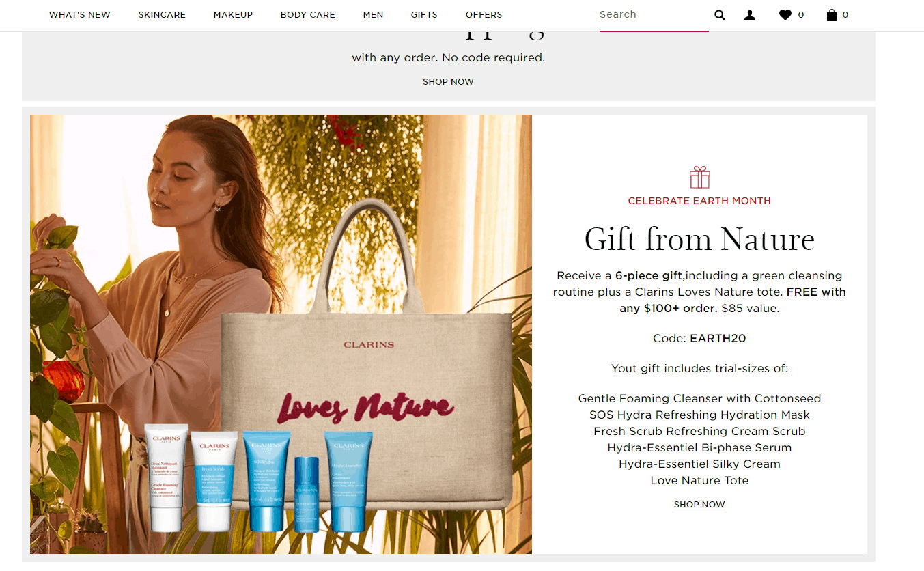Image resolution: width=924 pixels, height=571 pixels.
Task: Click the 'with any order. No code required.' text
Action: pos(448,58)
